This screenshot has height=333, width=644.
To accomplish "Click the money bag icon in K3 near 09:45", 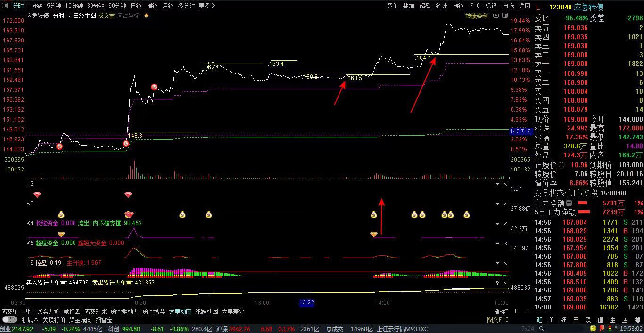I will coord(60,214).
